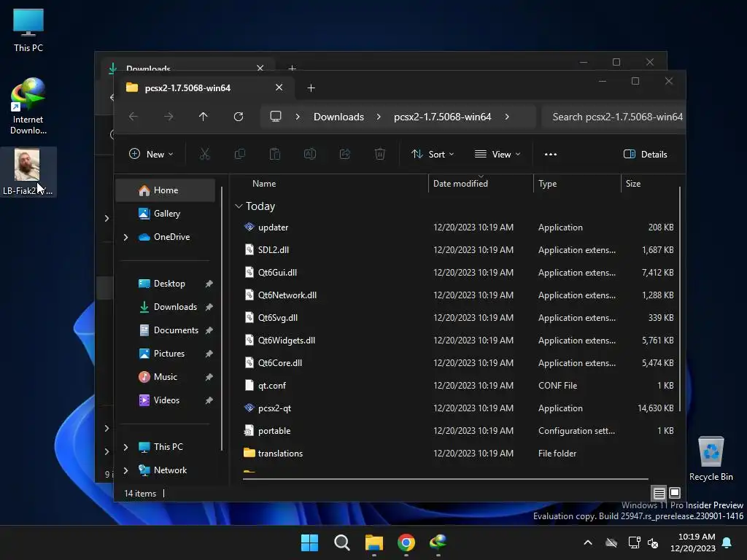Open File Explorer from taskbar
This screenshot has width=747, height=560.
click(x=374, y=542)
